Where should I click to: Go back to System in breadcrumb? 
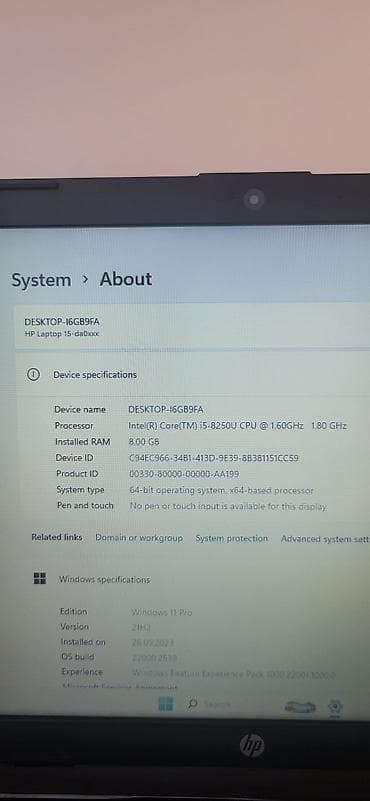[x=41, y=280]
